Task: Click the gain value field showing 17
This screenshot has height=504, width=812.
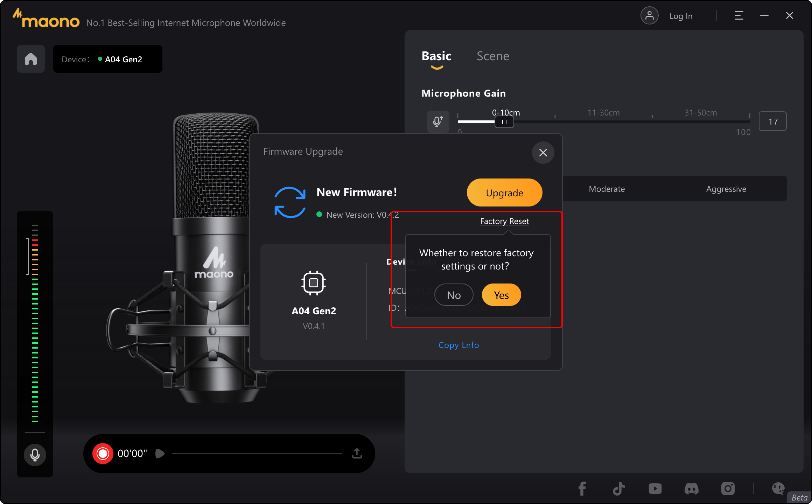Action: tap(773, 121)
